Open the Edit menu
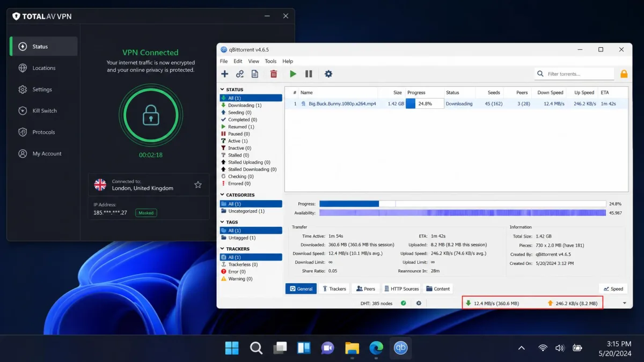This screenshot has width=644, height=362. coord(238,61)
